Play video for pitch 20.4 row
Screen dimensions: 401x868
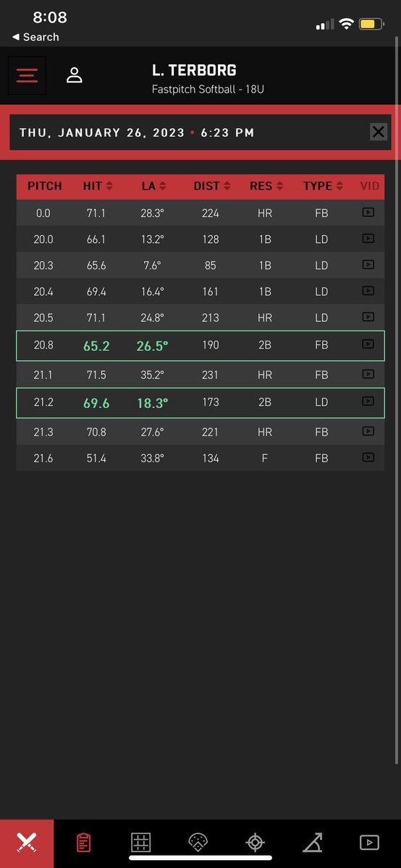pyautogui.click(x=368, y=291)
